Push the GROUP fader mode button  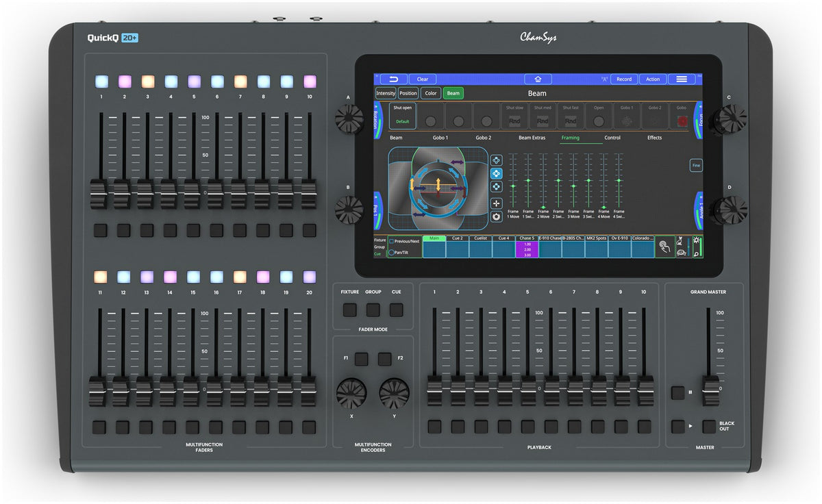coord(373,310)
